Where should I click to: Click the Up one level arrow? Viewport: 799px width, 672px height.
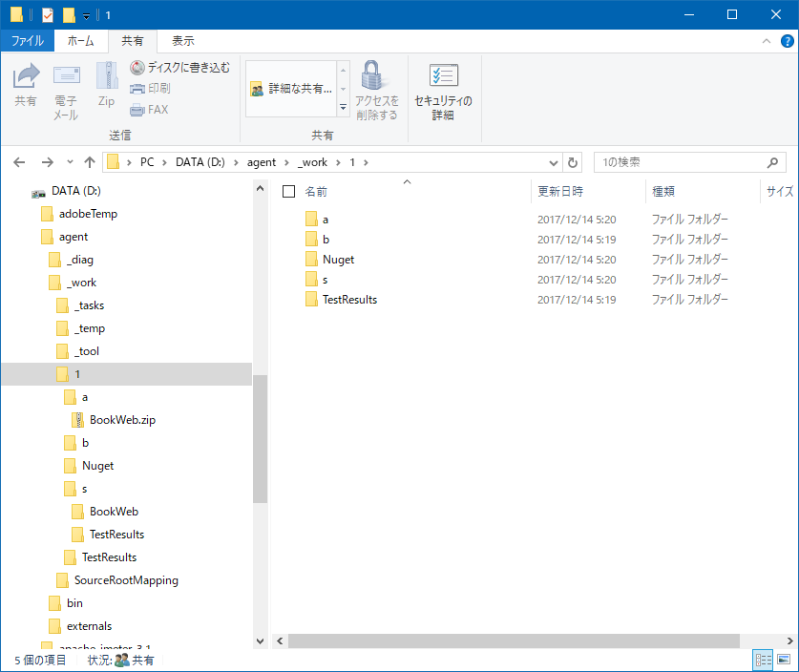pyautogui.click(x=90, y=162)
